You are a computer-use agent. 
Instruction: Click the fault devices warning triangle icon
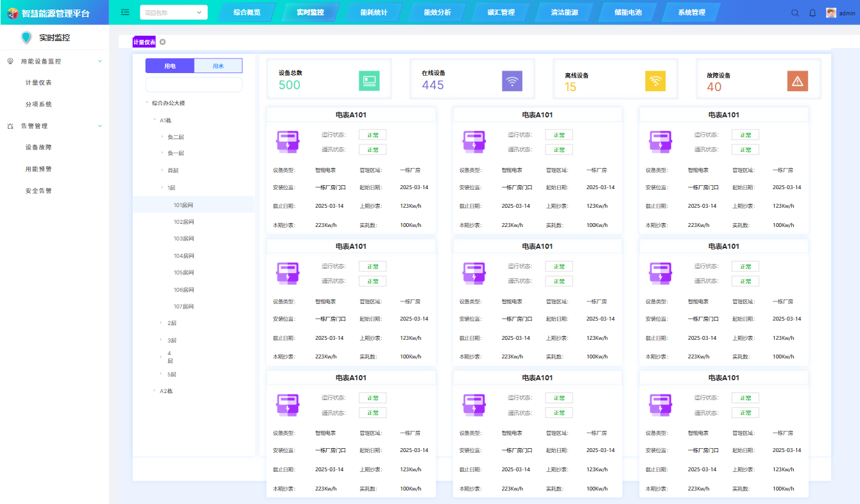click(797, 81)
